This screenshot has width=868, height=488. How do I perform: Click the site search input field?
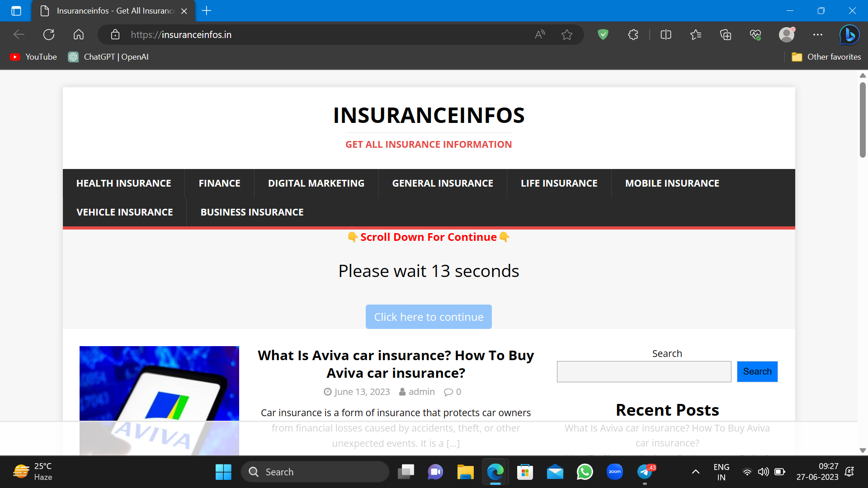pyautogui.click(x=644, y=371)
